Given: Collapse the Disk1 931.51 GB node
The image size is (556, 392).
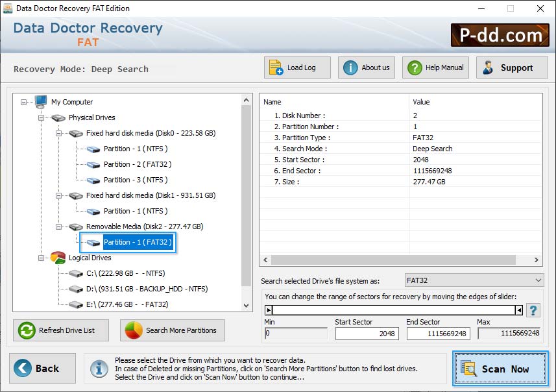Looking at the screenshot, I should (x=59, y=195).
